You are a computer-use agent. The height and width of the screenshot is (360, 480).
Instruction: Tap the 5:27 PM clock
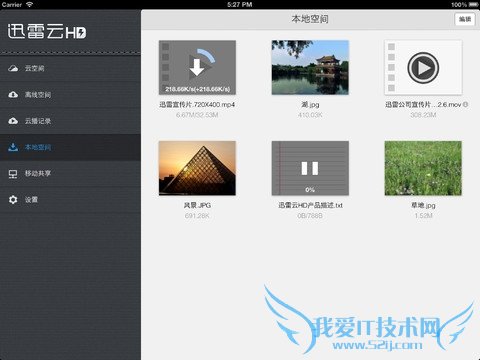[x=240, y=5]
